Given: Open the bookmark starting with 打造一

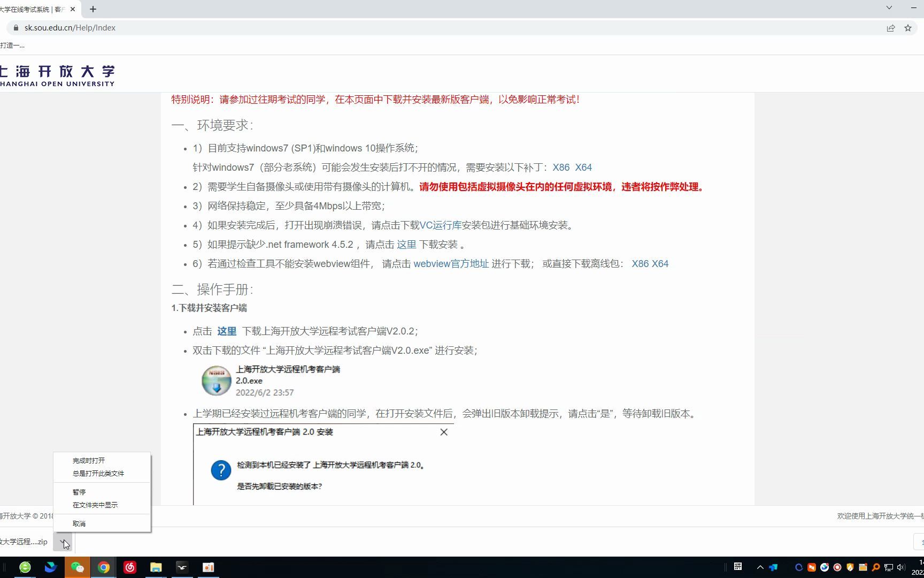Looking at the screenshot, I should 12,45.
